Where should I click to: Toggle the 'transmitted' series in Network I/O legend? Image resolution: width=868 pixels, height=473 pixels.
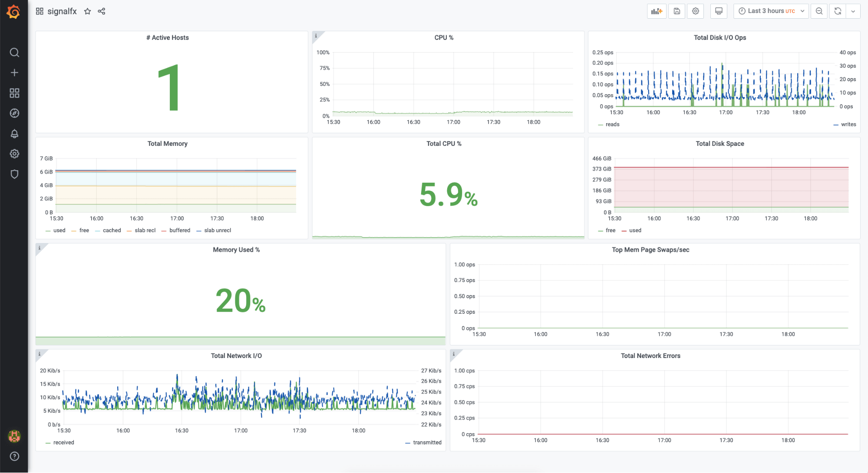click(427, 443)
